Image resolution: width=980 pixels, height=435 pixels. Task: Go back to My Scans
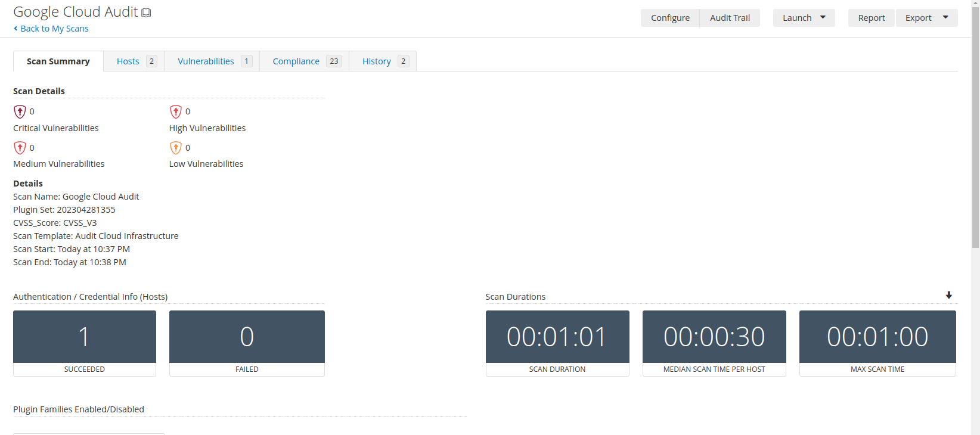(51, 29)
